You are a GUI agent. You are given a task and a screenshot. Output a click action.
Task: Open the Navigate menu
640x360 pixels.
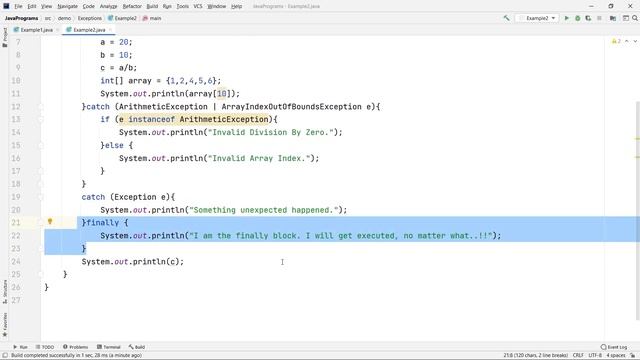(67, 6)
